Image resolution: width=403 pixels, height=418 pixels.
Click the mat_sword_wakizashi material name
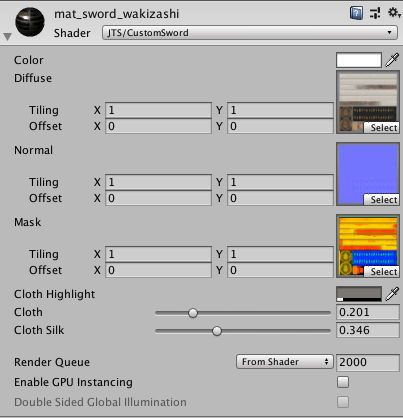tap(116, 14)
